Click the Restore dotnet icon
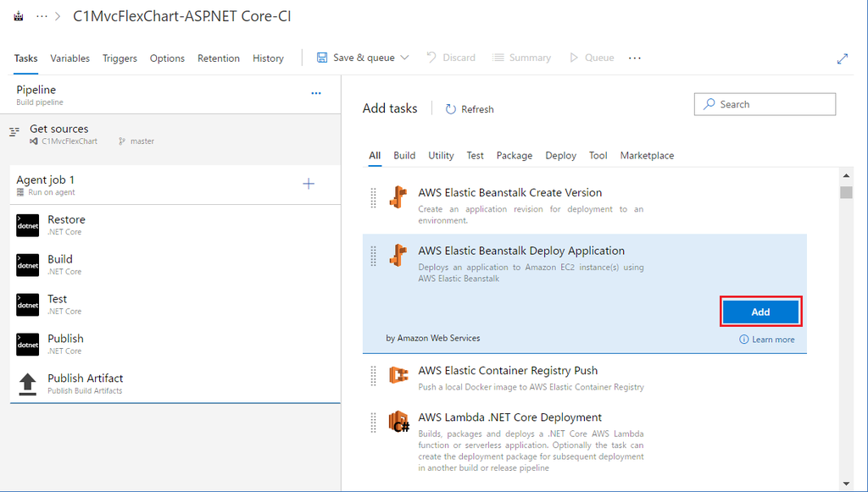 tap(28, 225)
